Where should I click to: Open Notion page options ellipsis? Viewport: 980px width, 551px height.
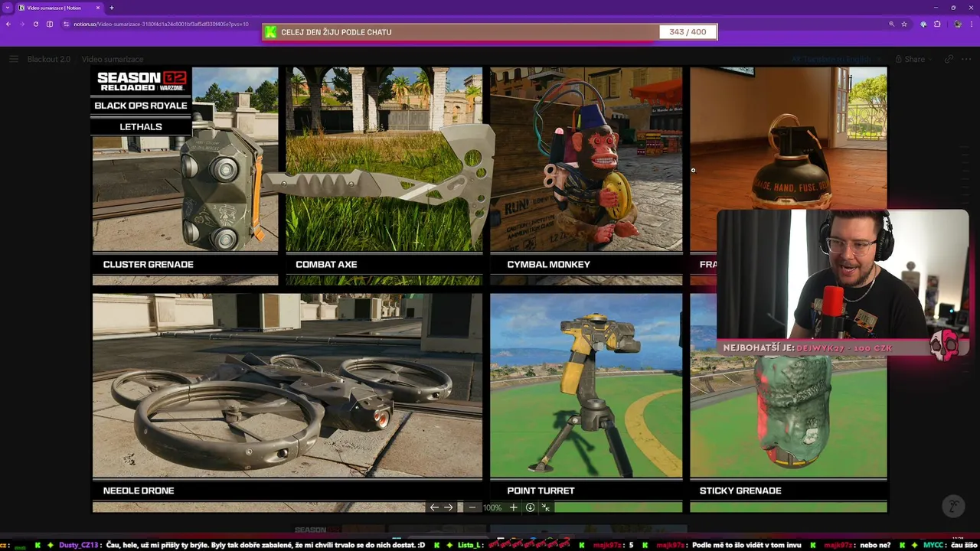tap(967, 59)
